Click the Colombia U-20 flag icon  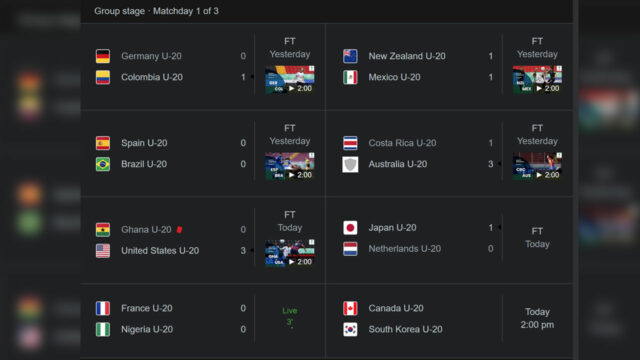[x=103, y=77]
